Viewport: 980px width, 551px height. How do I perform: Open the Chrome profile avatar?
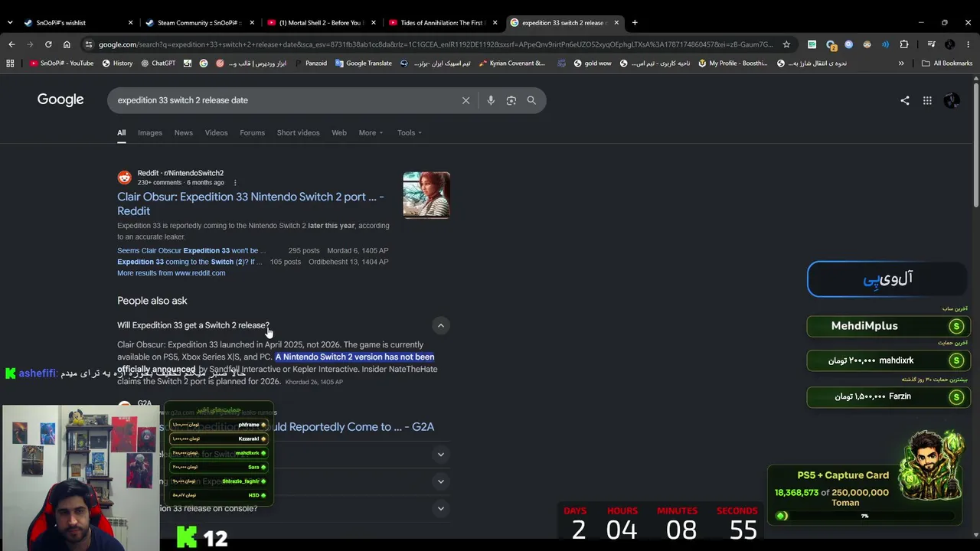tap(950, 44)
